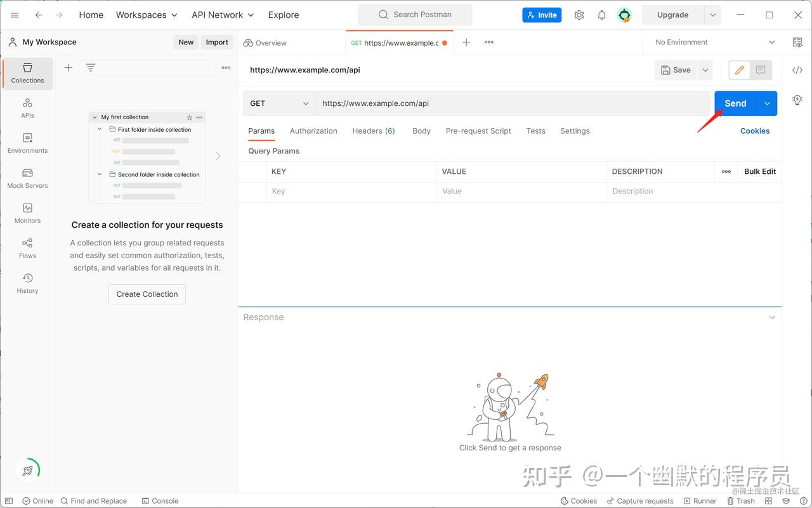Viewport: 812px width, 508px height.
Task: Launch the collection Runner
Action: (x=700, y=500)
